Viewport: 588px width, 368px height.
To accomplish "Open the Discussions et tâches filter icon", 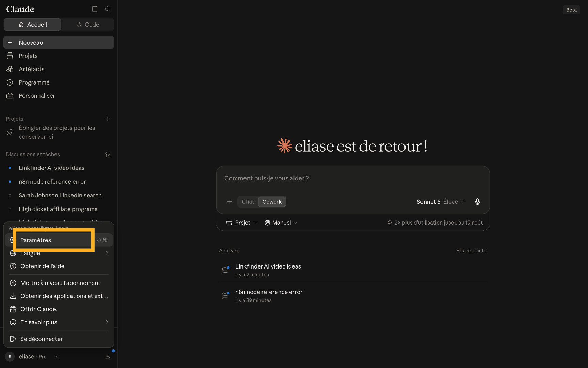I will pos(108,154).
